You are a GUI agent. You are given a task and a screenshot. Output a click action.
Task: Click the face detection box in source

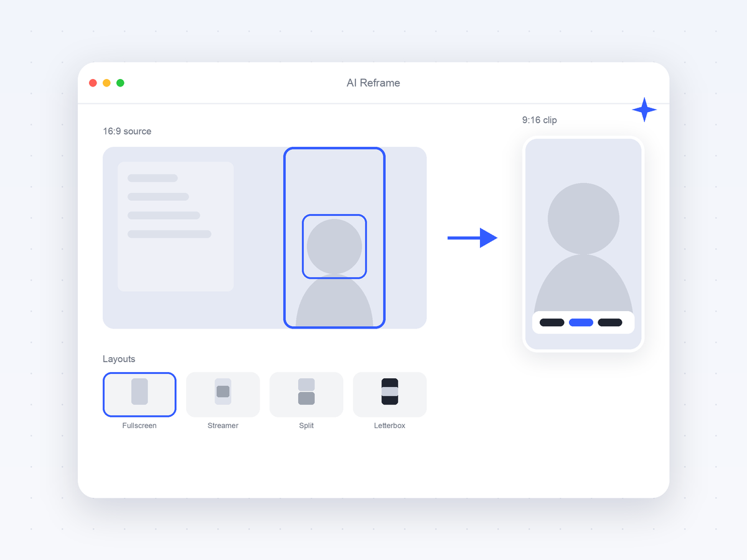click(x=334, y=246)
